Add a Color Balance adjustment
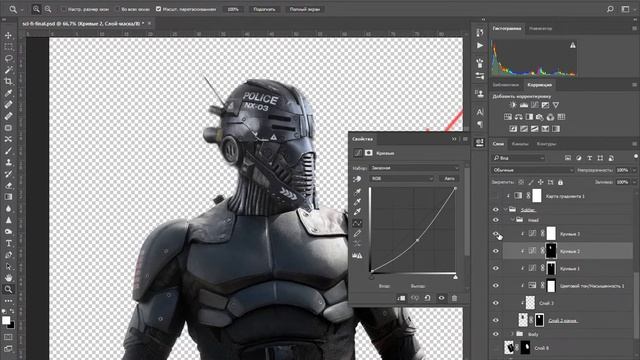 [x=518, y=117]
